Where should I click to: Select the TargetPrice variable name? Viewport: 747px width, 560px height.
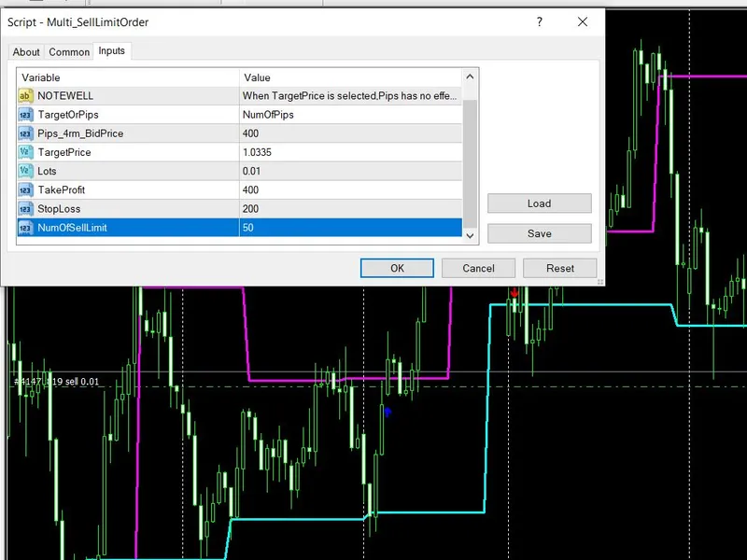[64, 152]
